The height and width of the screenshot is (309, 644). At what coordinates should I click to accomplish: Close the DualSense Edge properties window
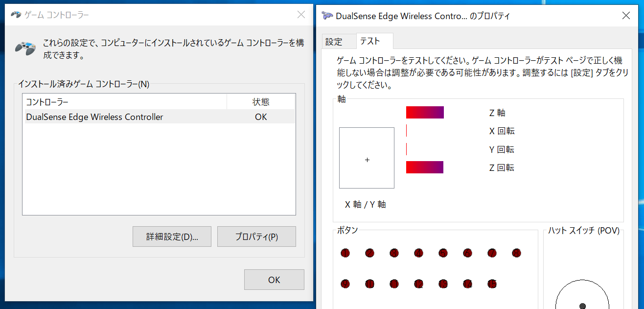[x=626, y=16]
